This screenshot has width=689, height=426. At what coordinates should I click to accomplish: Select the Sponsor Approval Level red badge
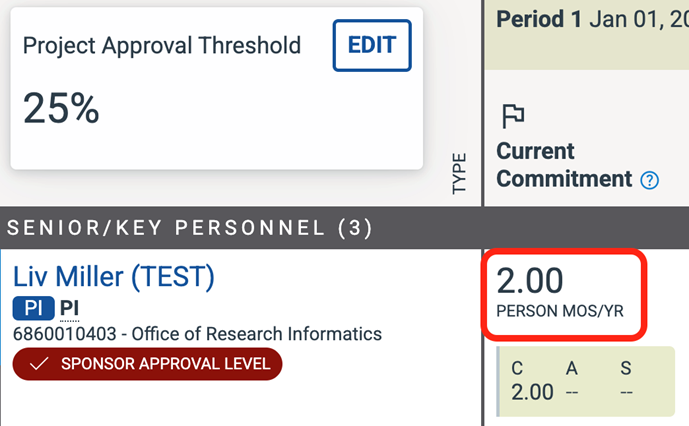147,364
